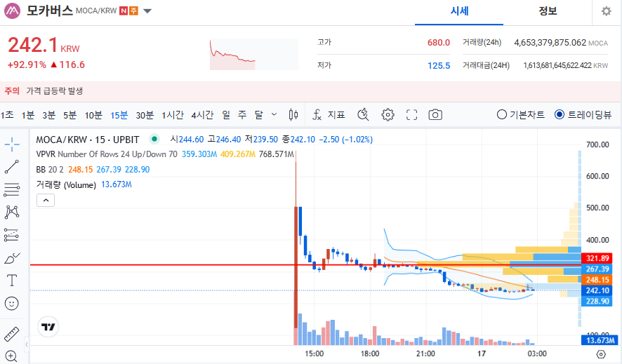Click the 13.673M volume axis label
622x364 pixels.
[599, 340]
